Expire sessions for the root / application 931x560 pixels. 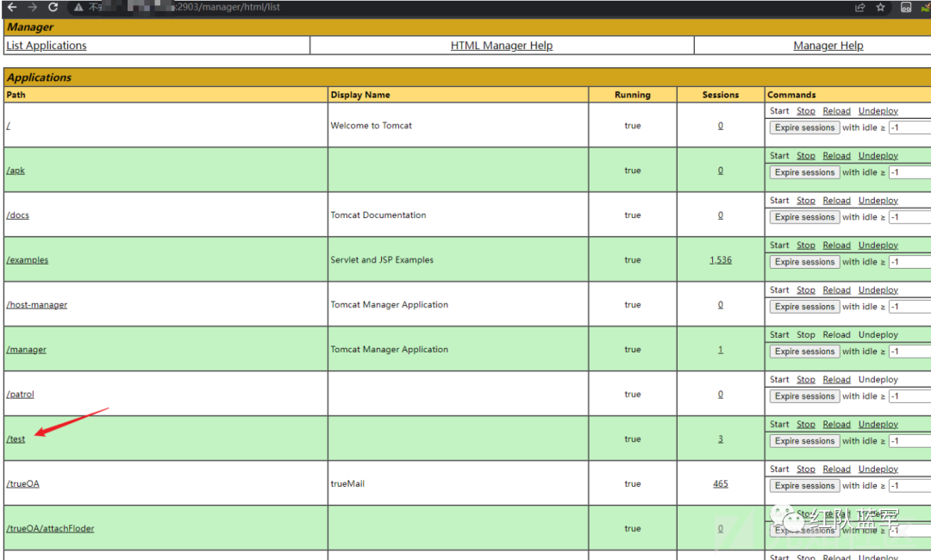(804, 128)
